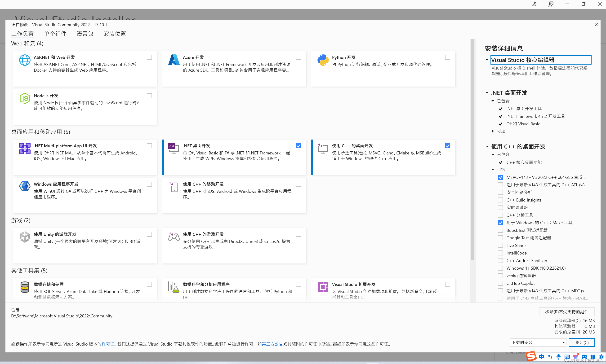
Task: Click the Node.js hexagon icon
Action: tap(25, 98)
